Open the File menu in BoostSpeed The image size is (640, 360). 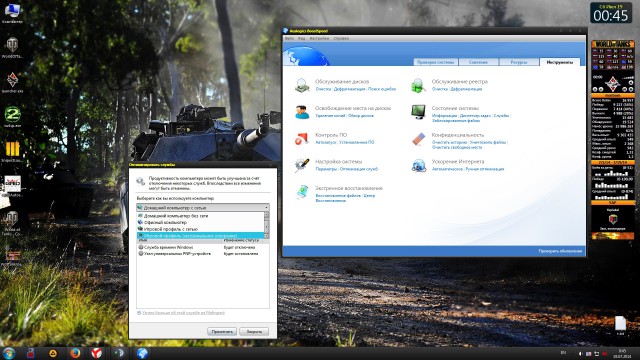(x=289, y=38)
